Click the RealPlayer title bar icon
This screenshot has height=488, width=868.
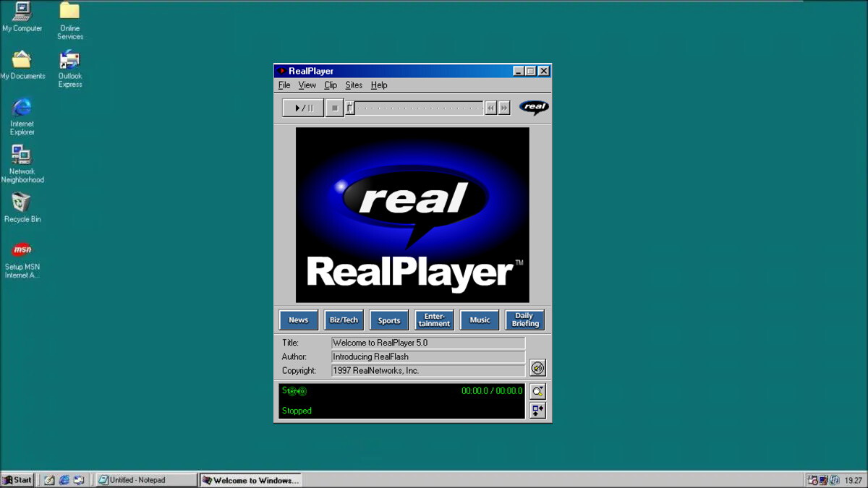click(x=281, y=71)
